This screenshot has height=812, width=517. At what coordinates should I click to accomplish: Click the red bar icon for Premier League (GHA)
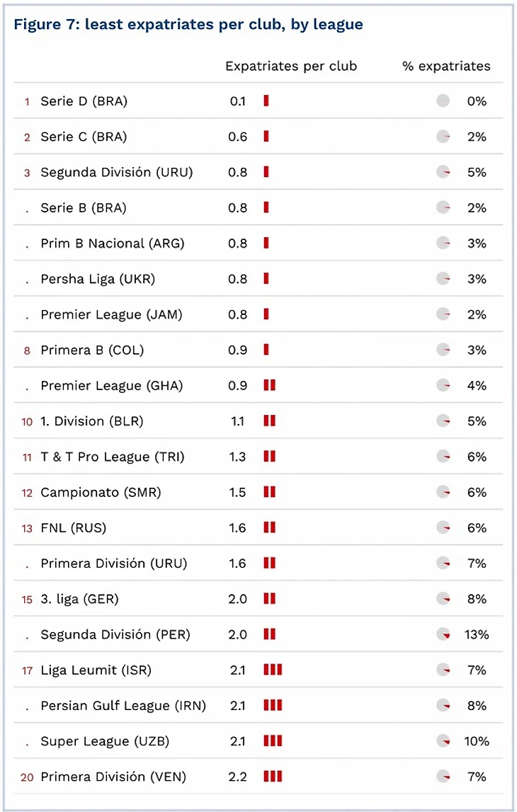coord(269,385)
